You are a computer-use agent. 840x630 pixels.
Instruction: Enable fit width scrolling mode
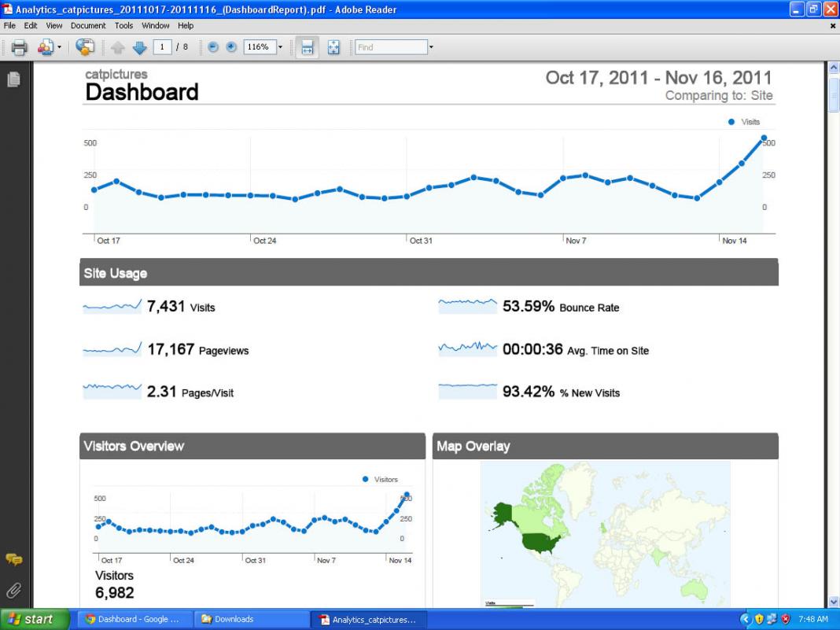(308, 48)
